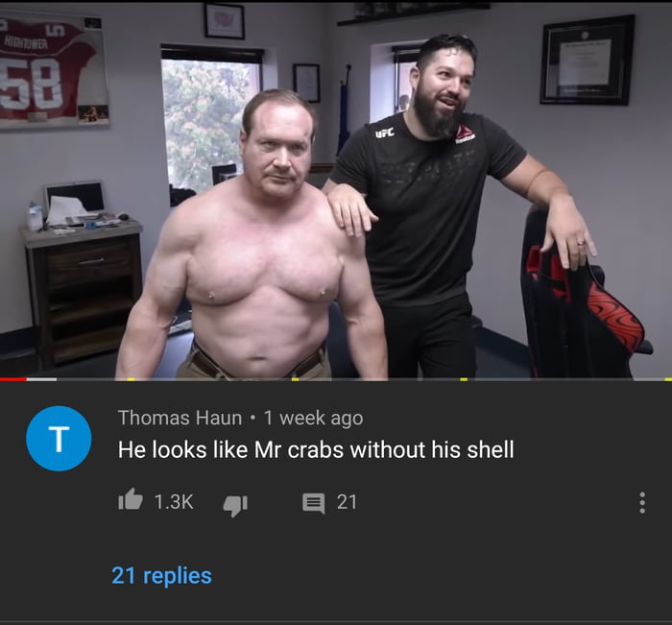This screenshot has width=672, height=625.
Task: Tap the reply speech-bubble icon
Action: point(313,503)
